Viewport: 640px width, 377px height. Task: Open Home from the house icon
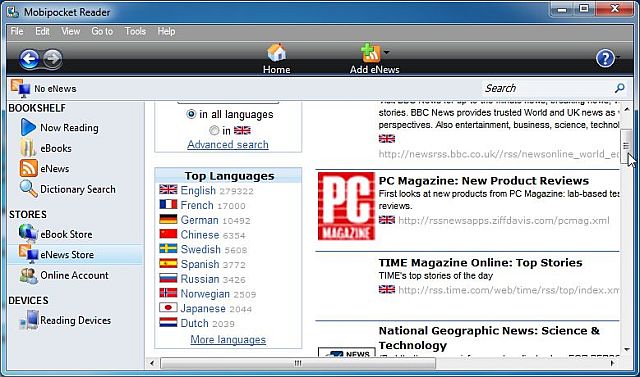276,53
